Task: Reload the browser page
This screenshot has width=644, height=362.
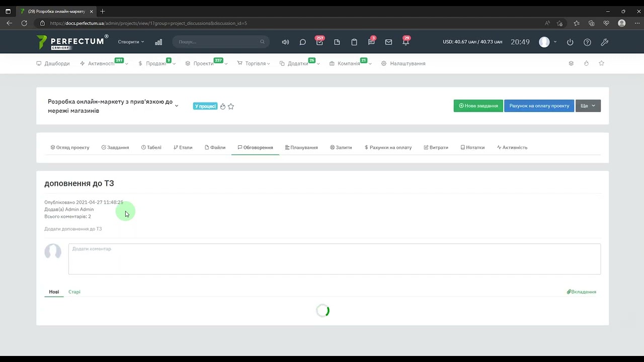Action: (24, 23)
